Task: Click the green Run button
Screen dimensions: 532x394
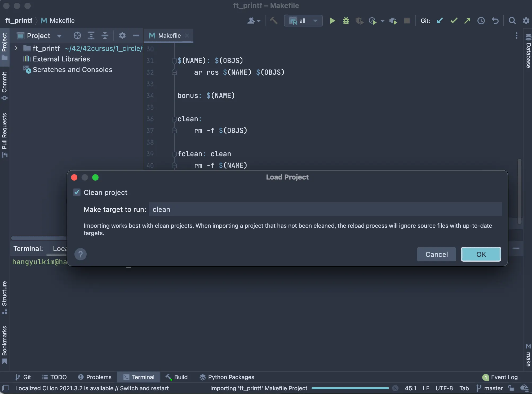Action: (332, 21)
